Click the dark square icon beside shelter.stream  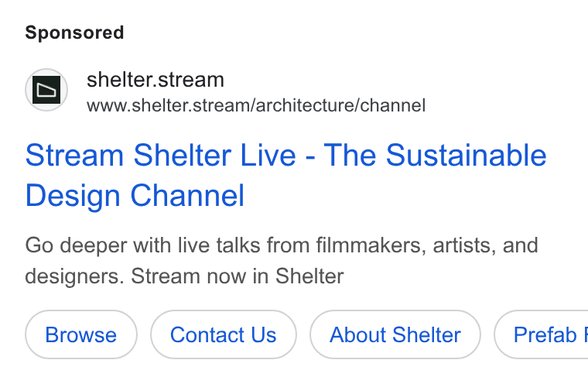tap(46, 90)
